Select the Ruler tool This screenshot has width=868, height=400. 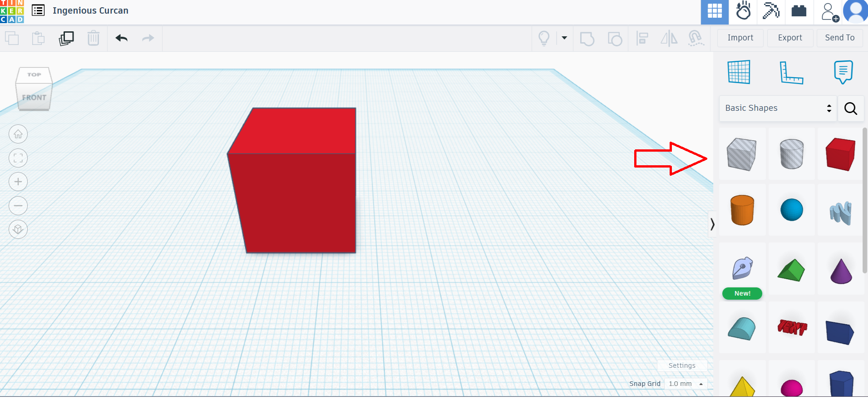[791, 72]
